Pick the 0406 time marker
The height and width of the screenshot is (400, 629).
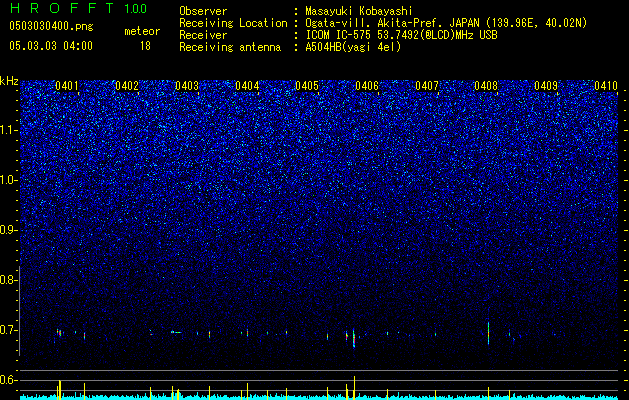tap(367, 85)
